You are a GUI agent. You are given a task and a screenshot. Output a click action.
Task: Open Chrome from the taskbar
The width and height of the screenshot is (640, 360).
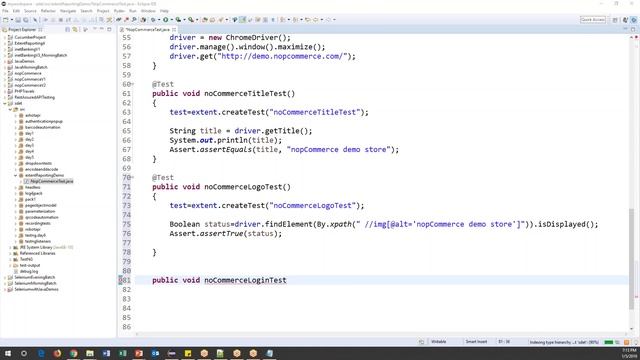tap(73, 353)
